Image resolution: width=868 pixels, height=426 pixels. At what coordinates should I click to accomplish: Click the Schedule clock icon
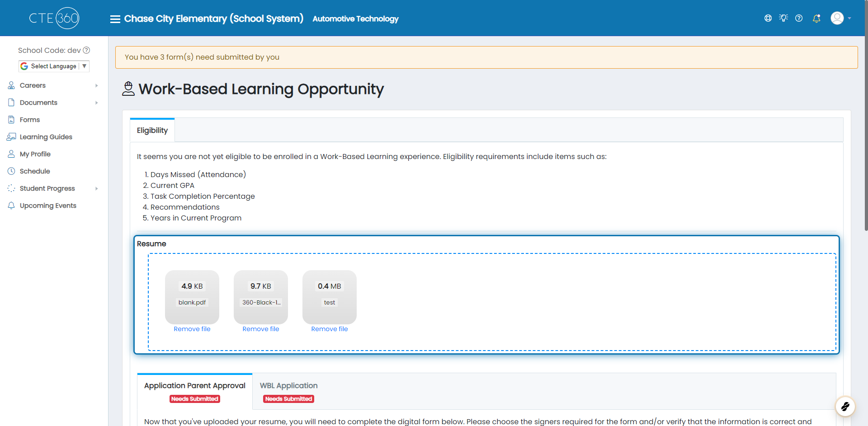[x=11, y=171]
